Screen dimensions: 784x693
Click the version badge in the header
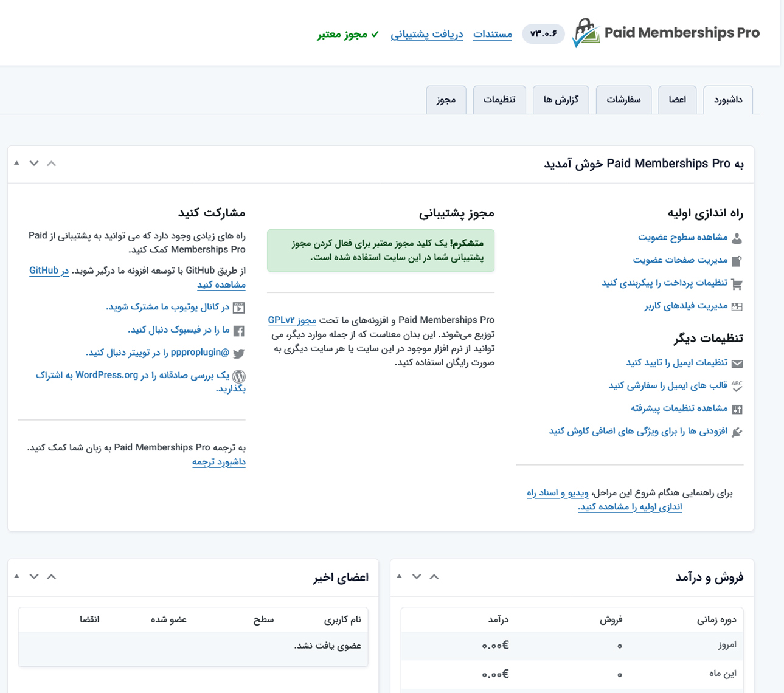pos(543,33)
